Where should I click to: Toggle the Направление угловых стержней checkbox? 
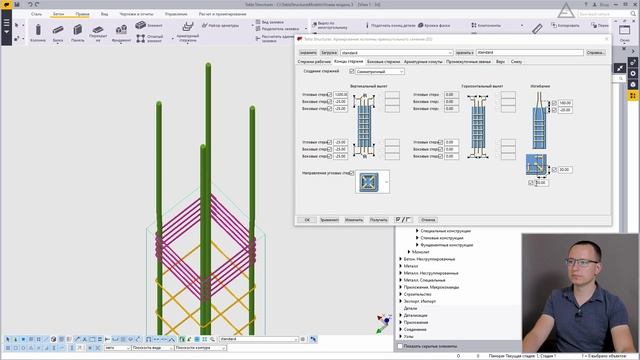[351, 173]
